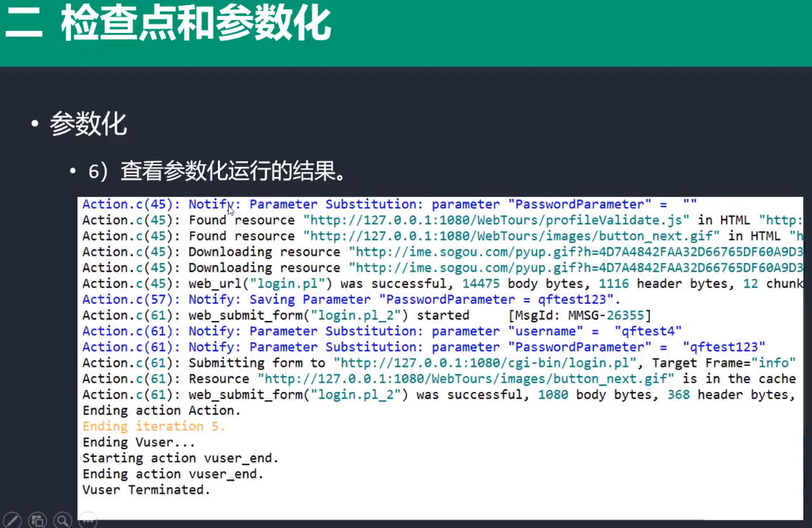
Task: Activate the slideshow zoom magnifier
Action: pyautogui.click(x=62, y=519)
